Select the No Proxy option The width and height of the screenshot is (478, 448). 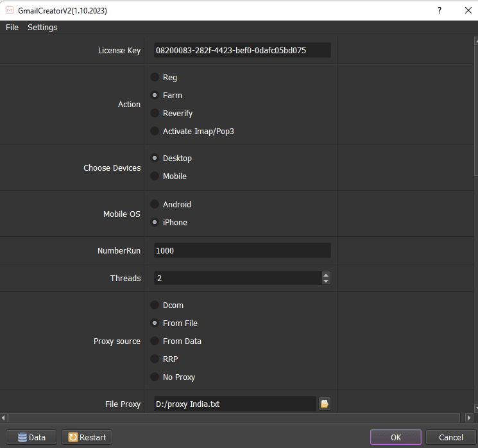155,377
